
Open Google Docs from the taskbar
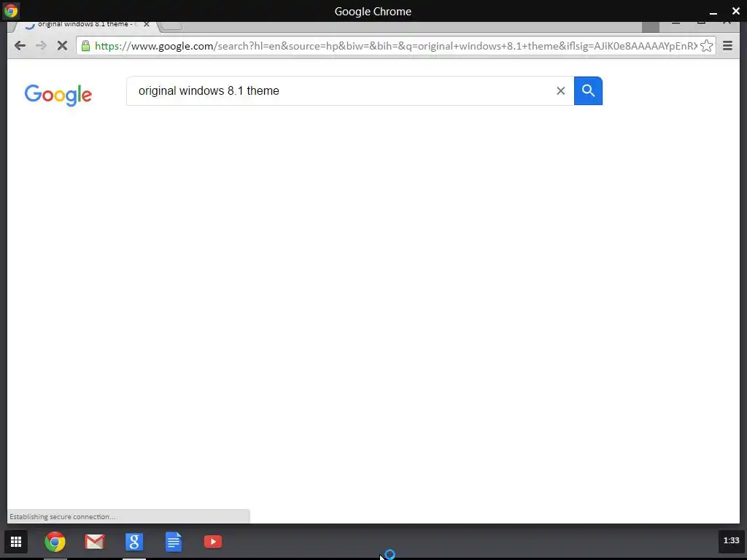point(174,542)
